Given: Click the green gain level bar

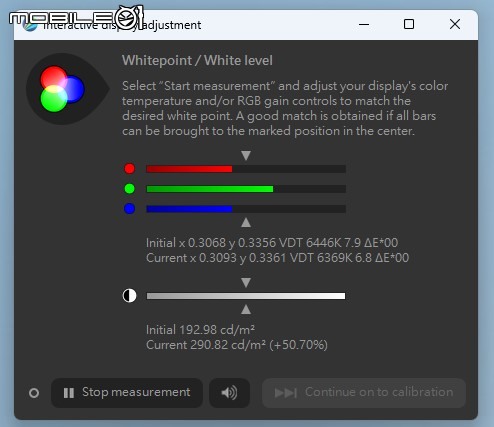Looking at the screenshot, I should (246, 189).
